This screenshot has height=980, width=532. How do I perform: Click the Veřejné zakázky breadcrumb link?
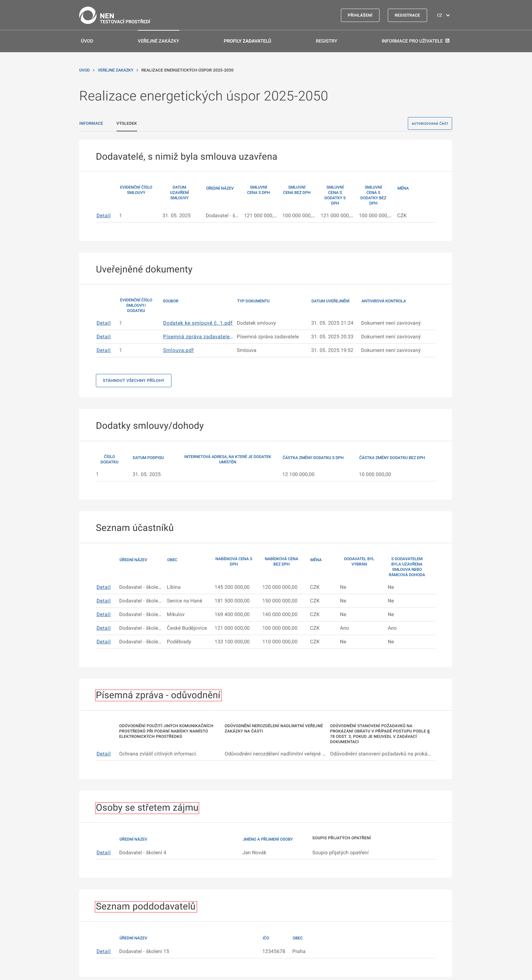116,70
